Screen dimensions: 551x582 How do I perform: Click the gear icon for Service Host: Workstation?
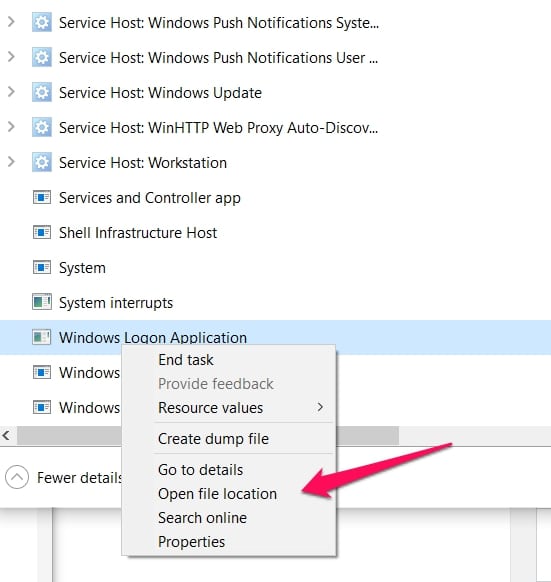pyautogui.click(x=42, y=162)
